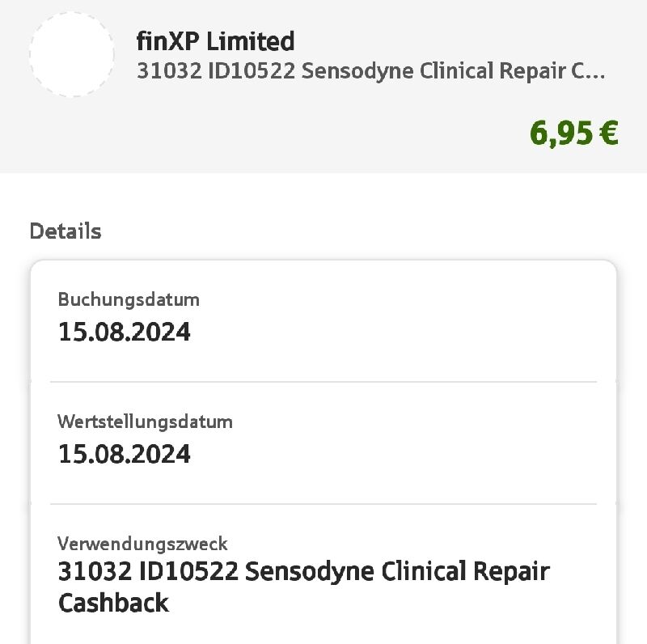Tap the green 6,95 € amount
This screenshot has width=647, height=644.
pyautogui.click(x=574, y=133)
